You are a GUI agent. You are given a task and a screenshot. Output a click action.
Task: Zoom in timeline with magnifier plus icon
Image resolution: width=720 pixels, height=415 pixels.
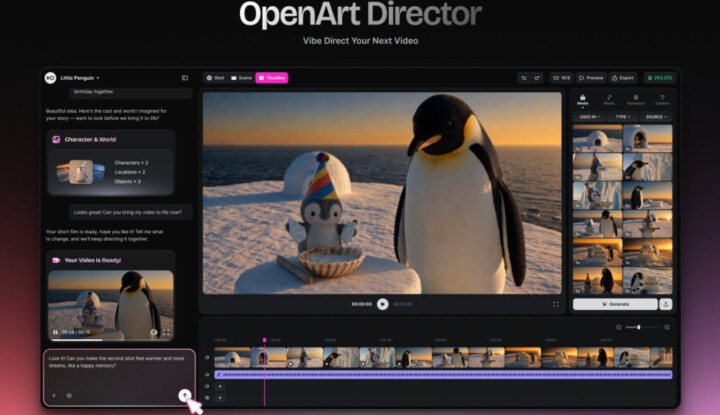667,327
